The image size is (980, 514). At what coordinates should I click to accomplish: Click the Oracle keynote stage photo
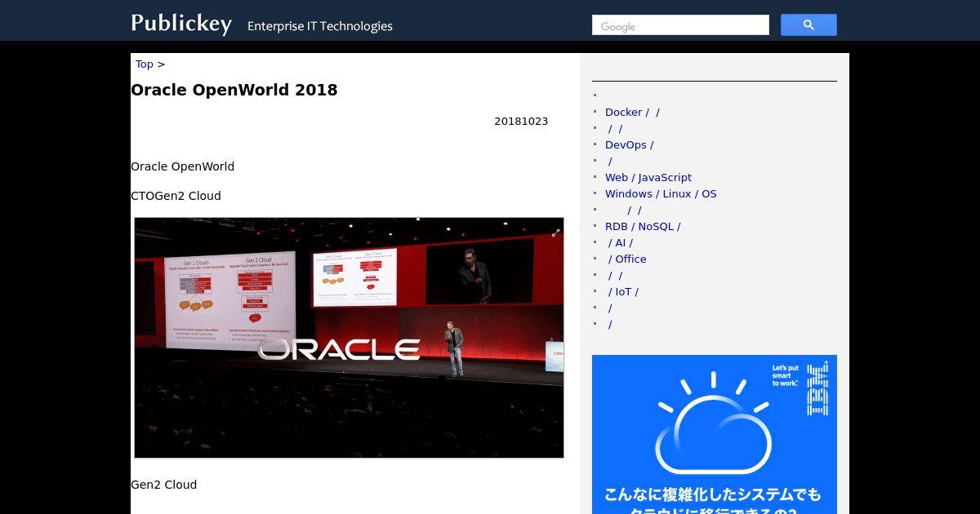[349, 338]
